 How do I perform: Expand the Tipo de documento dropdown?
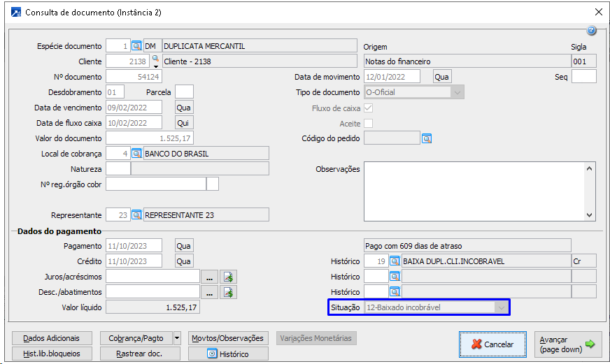click(457, 92)
